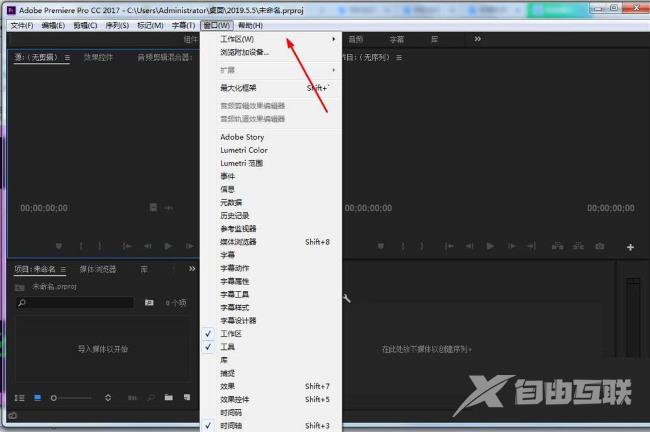This screenshot has width=650, height=432.
Task: Open the 序列(S) menu
Action: click(x=117, y=26)
